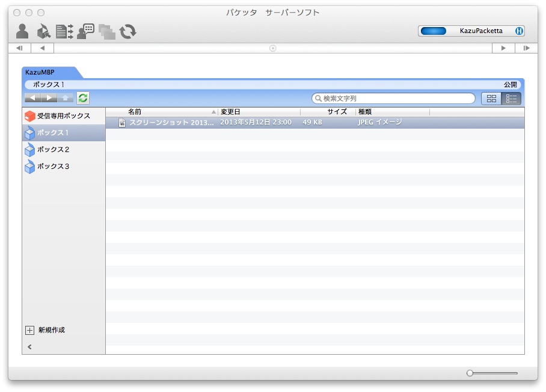Switch to icon grid view

coord(491,98)
